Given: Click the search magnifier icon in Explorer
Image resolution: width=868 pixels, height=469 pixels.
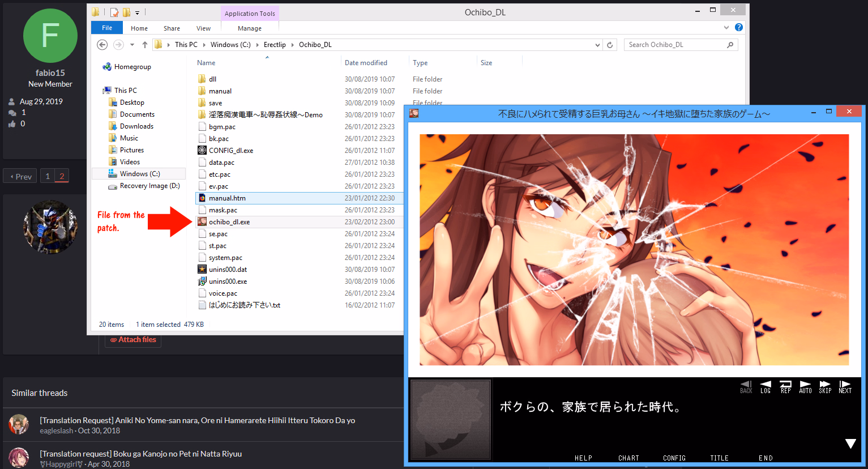Looking at the screenshot, I should coord(730,45).
